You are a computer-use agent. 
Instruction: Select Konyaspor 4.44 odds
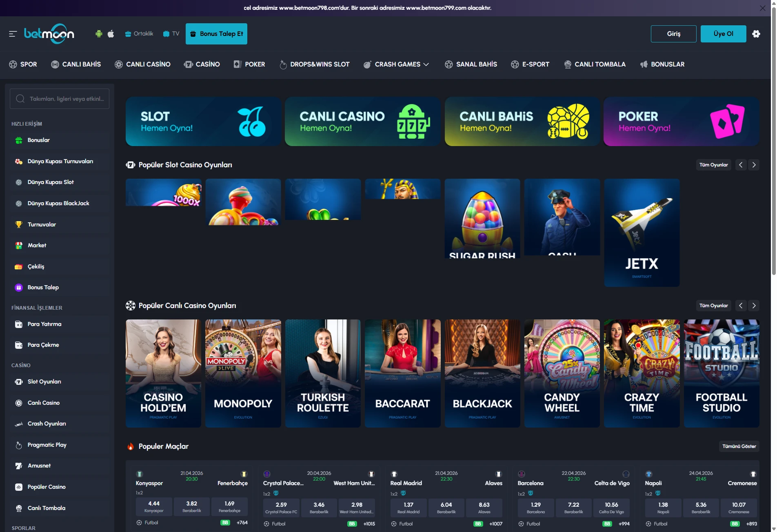[154, 507]
